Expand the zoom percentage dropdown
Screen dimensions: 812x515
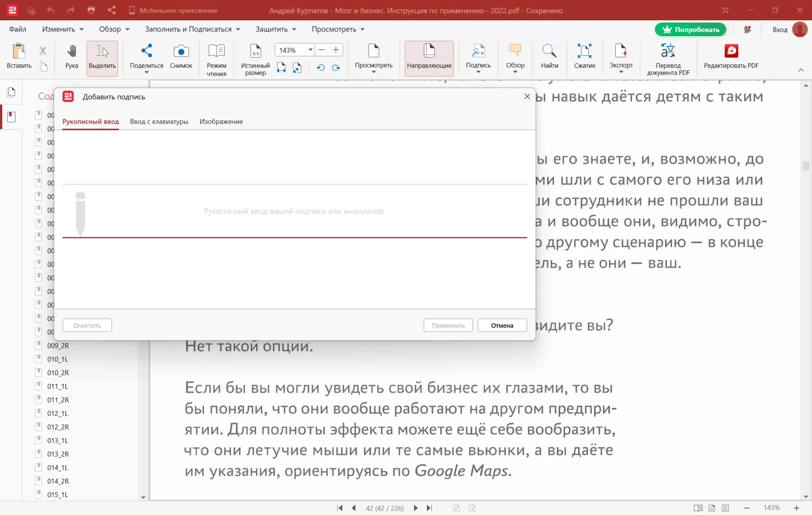coord(310,50)
